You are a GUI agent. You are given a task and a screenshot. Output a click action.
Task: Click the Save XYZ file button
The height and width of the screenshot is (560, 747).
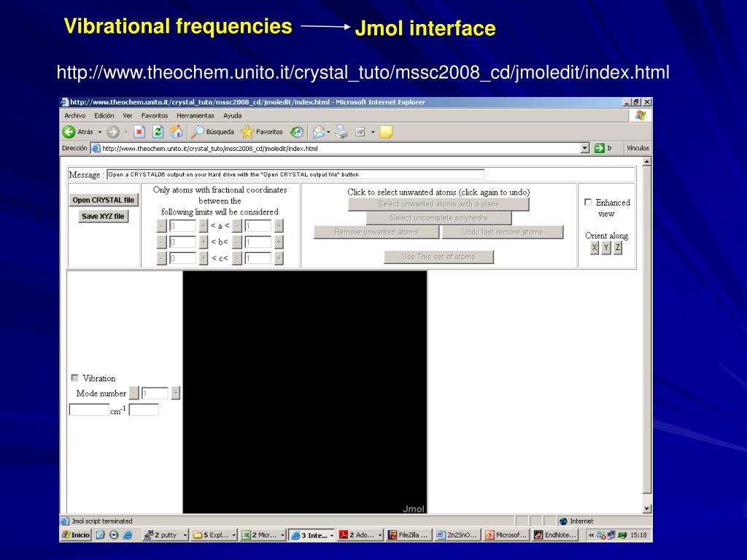tap(103, 216)
